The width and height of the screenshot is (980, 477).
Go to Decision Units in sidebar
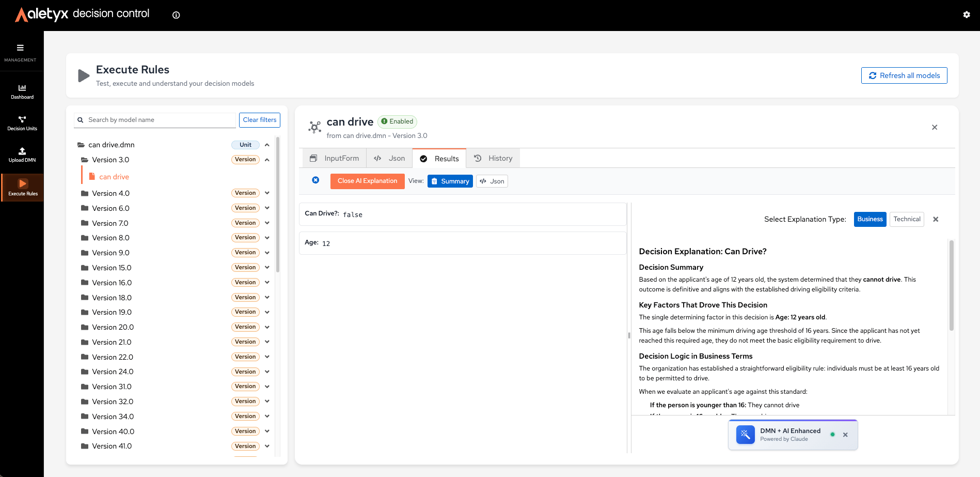click(x=22, y=123)
